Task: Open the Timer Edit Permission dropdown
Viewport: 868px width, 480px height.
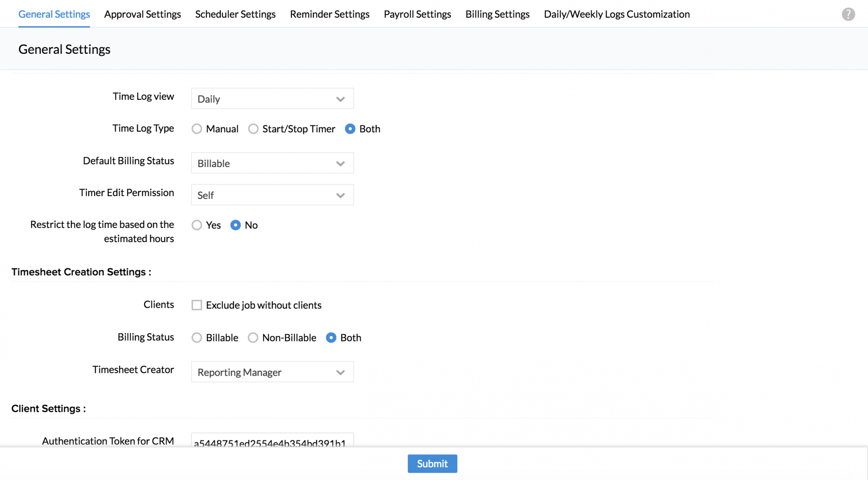Action: pyautogui.click(x=272, y=195)
